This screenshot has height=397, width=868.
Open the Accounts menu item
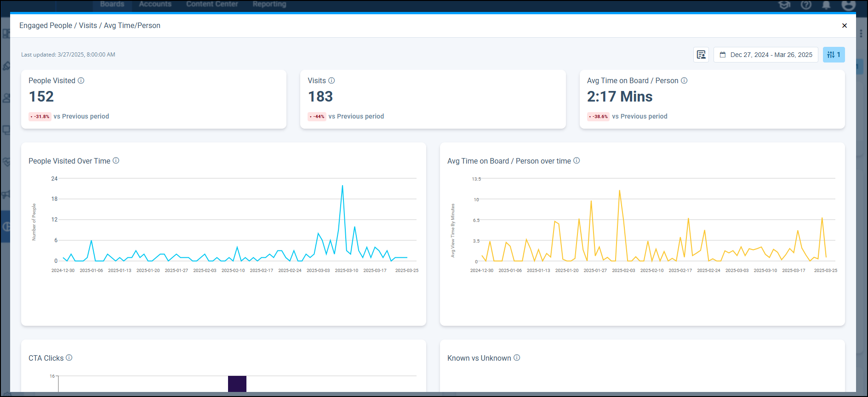155,4
